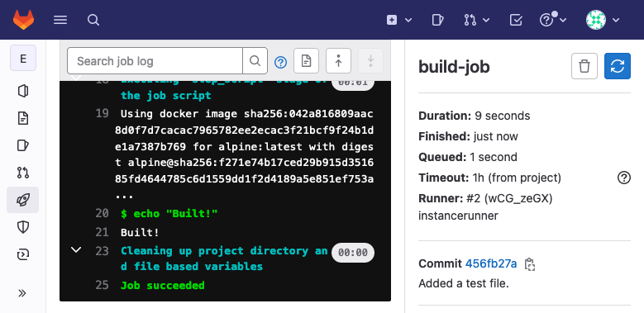Open the Issues icon in top bar
Image resolution: width=644 pixels, height=313 pixels.
438,20
